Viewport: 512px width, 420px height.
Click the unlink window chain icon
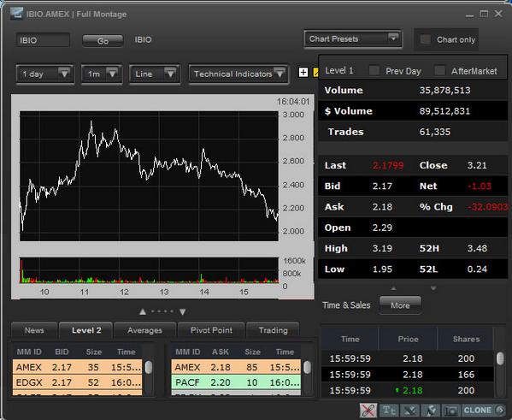point(368,410)
